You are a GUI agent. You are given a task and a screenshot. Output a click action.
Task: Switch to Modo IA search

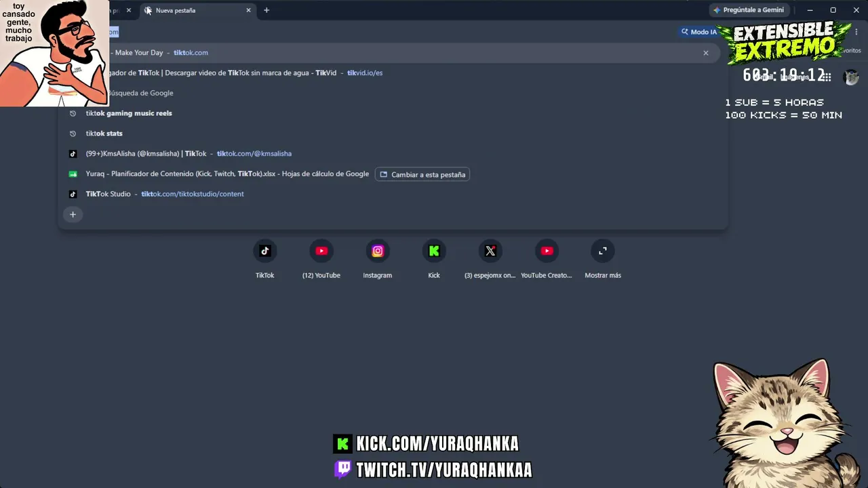coord(698,32)
